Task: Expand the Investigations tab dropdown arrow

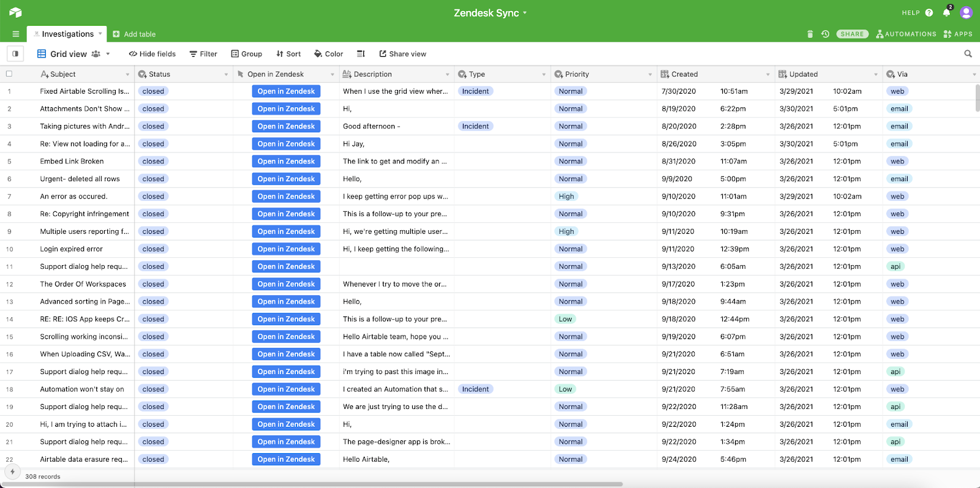Action: pyautogui.click(x=100, y=34)
